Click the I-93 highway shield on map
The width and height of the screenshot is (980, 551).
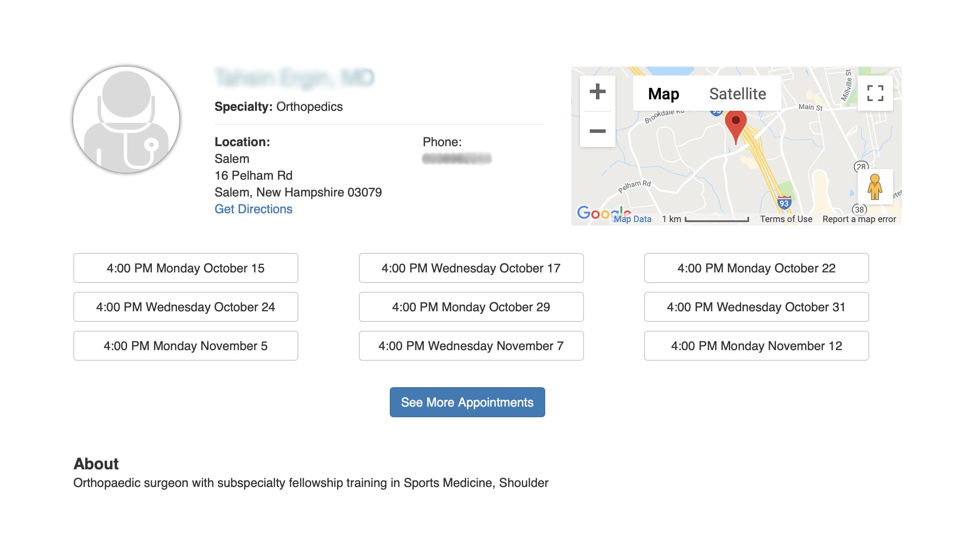tap(784, 203)
